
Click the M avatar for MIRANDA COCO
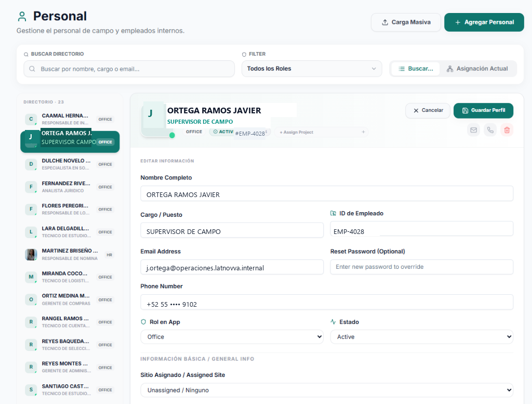click(x=31, y=277)
